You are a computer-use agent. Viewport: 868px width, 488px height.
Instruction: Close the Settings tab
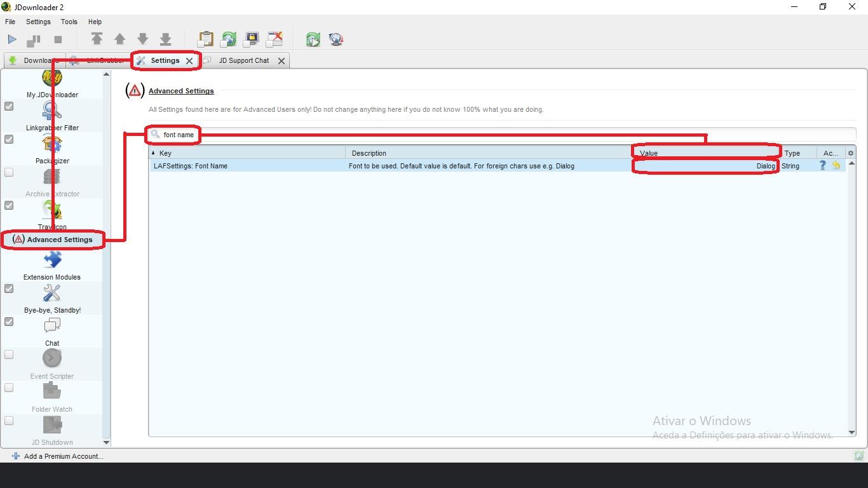pos(189,61)
